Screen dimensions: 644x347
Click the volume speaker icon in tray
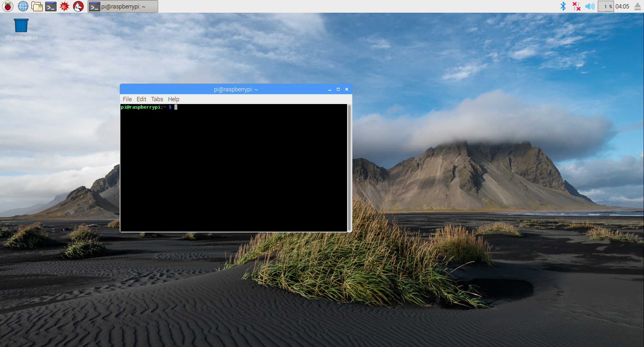[590, 6]
